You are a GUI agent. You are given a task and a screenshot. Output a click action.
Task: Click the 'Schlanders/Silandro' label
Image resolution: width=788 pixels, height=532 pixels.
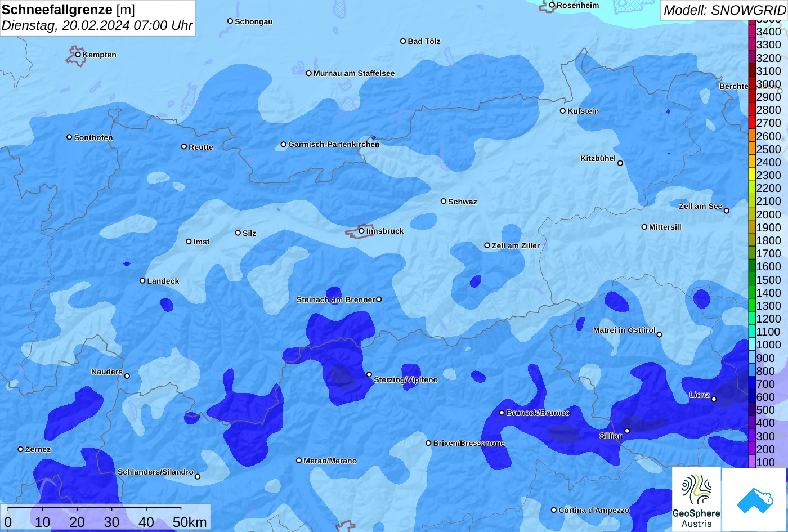[155, 472]
